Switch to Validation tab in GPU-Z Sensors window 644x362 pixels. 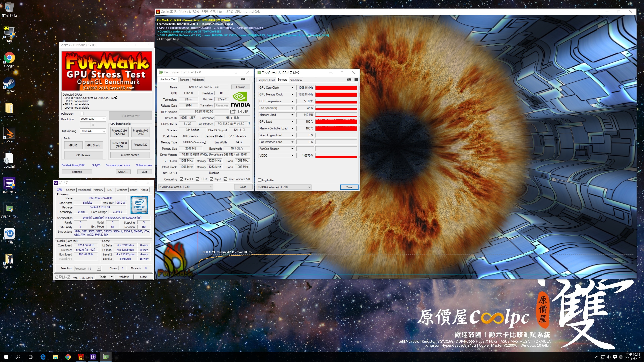(296, 80)
